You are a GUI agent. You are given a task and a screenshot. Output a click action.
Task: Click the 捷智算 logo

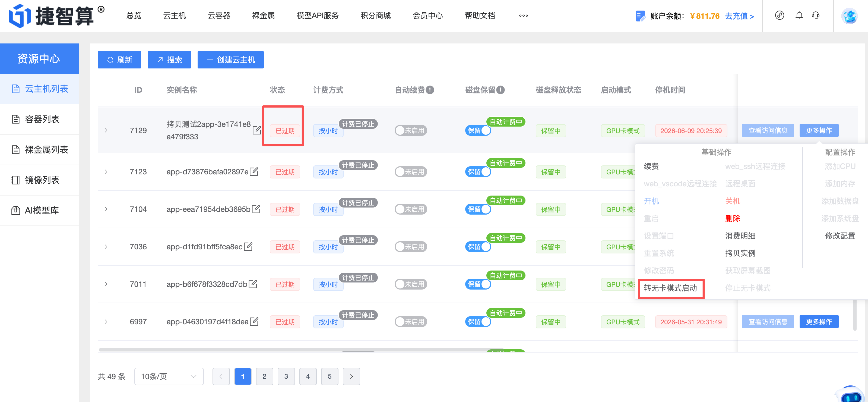pyautogui.click(x=57, y=16)
